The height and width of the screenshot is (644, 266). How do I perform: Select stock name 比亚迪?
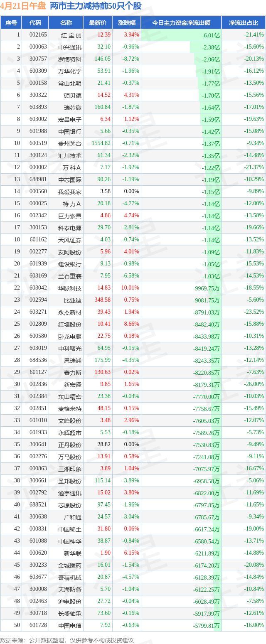[x=73, y=300]
